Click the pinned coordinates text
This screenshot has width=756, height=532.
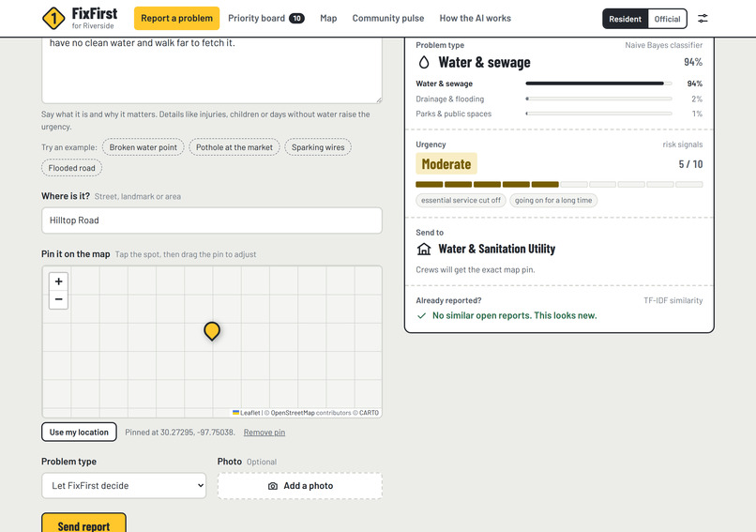coord(180,433)
